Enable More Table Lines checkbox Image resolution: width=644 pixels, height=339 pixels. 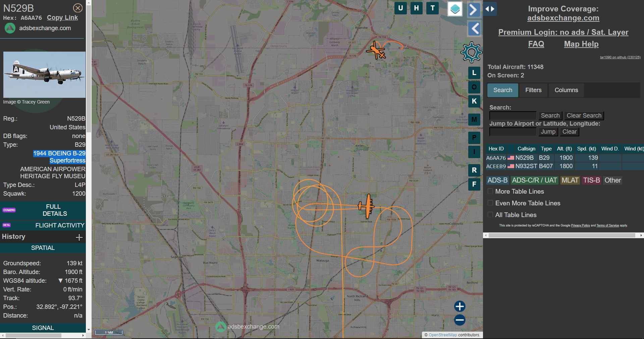[490, 191]
